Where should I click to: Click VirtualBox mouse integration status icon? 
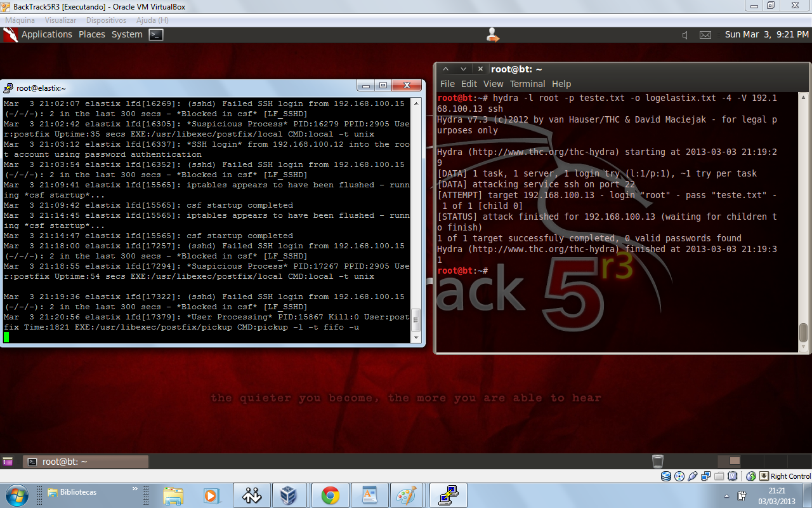tap(751, 476)
